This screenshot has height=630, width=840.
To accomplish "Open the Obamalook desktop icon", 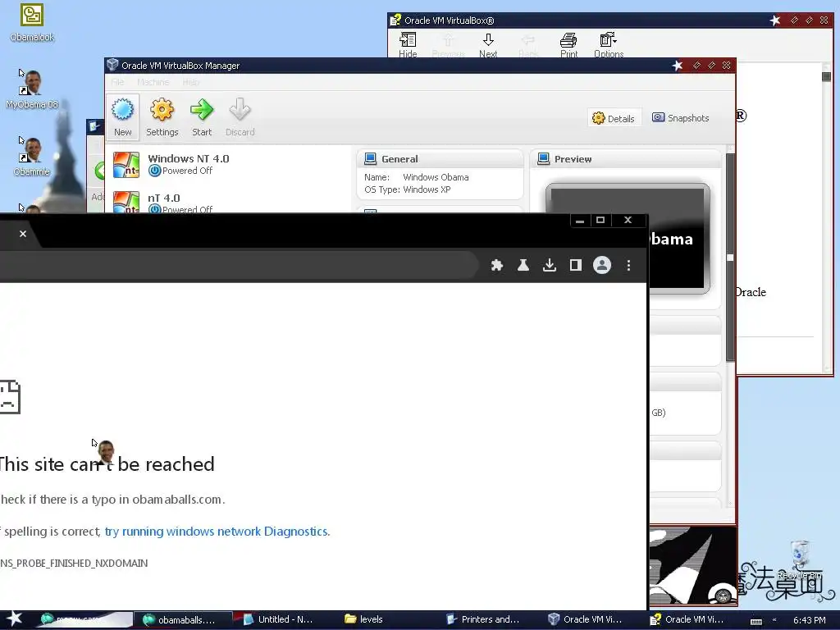I will (32, 21).
